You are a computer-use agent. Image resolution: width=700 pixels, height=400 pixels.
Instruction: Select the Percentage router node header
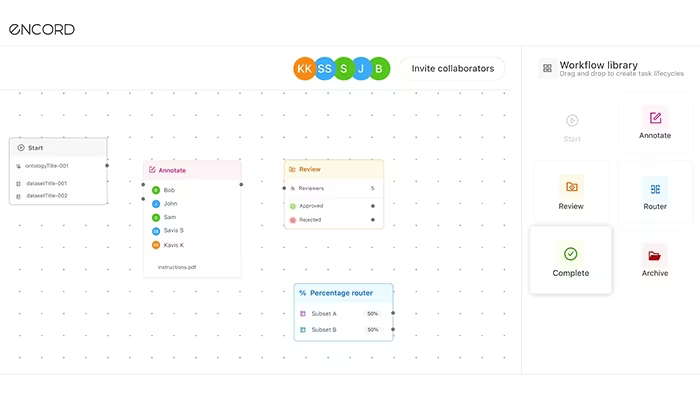343,293
